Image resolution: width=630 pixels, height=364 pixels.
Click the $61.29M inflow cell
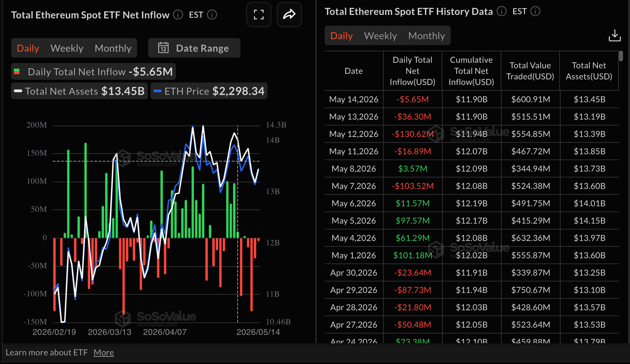(x=412, y=238)
